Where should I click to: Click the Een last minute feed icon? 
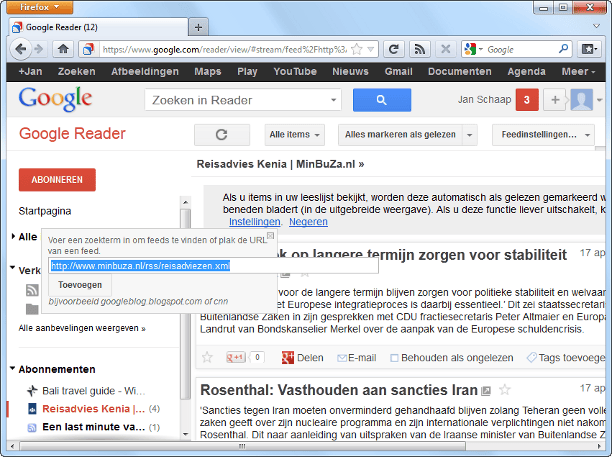32,427
